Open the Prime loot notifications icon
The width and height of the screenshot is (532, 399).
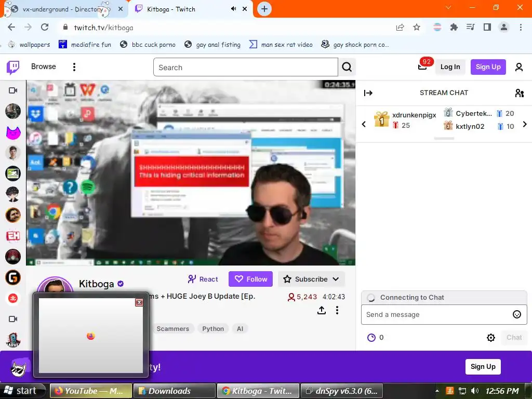point(422,66)
